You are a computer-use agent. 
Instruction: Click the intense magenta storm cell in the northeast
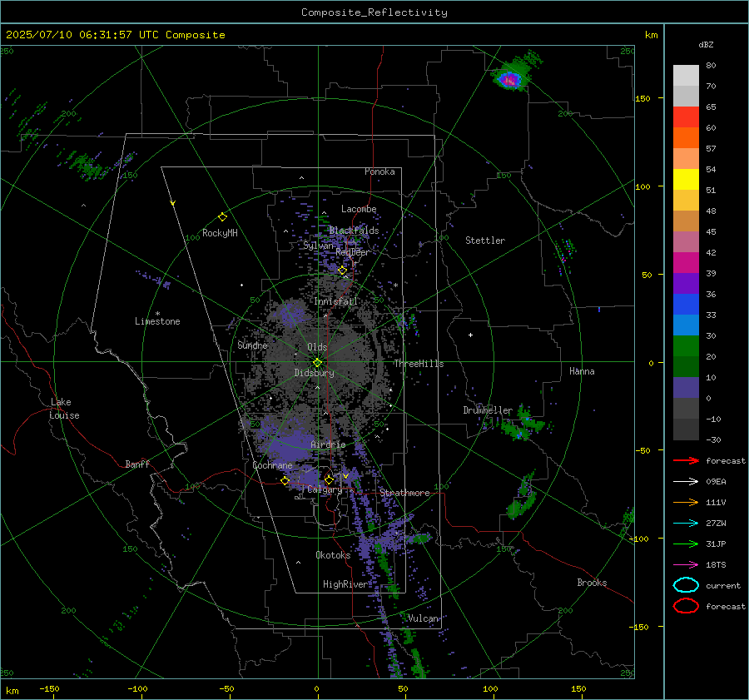coord(509,80)
